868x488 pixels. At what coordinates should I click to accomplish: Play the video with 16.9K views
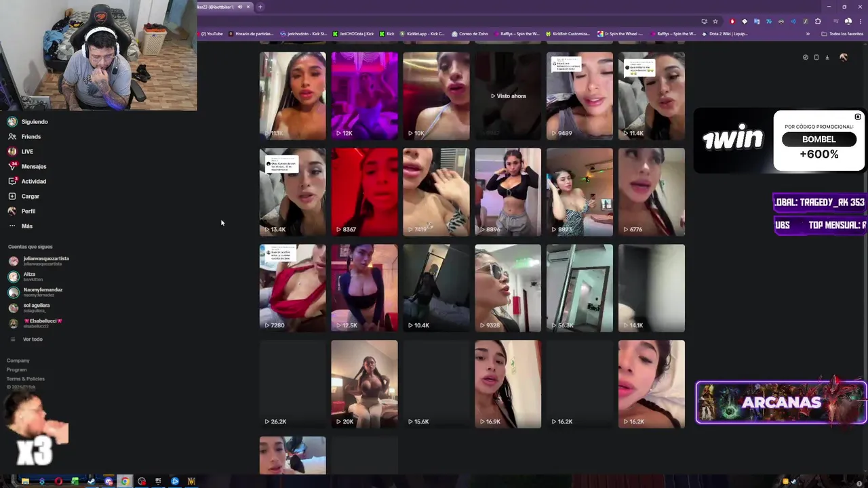508,385
